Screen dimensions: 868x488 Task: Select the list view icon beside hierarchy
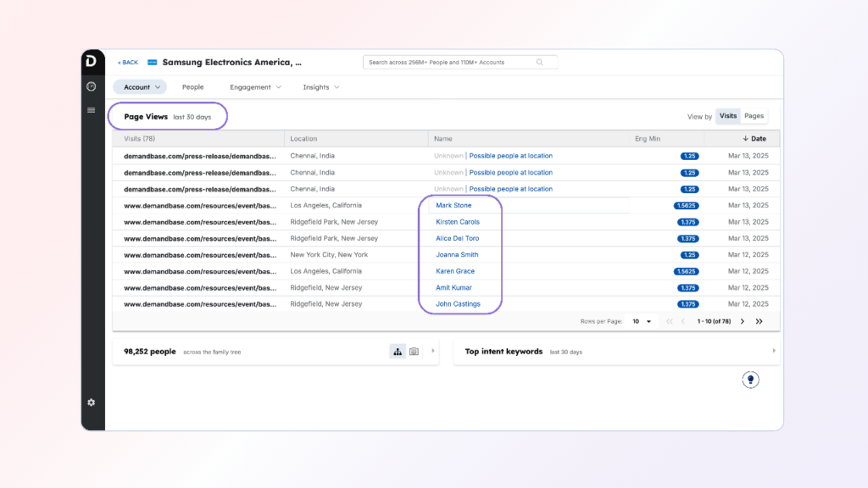414,352
